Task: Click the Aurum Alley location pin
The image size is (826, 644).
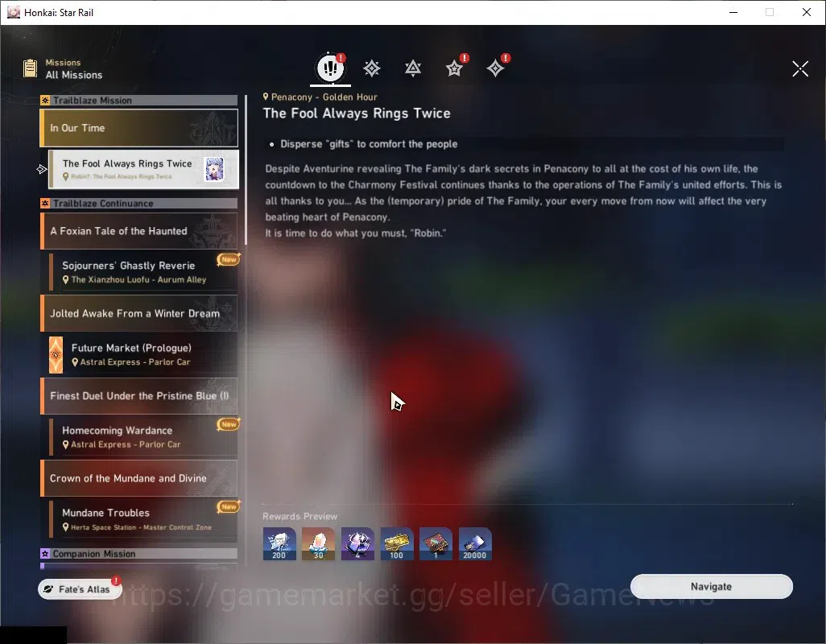Action: [x=65, y=279]
